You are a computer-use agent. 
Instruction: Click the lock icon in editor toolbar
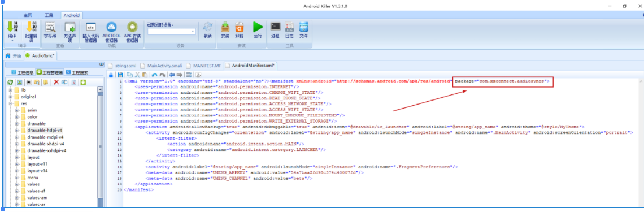[x=111, y=75]
